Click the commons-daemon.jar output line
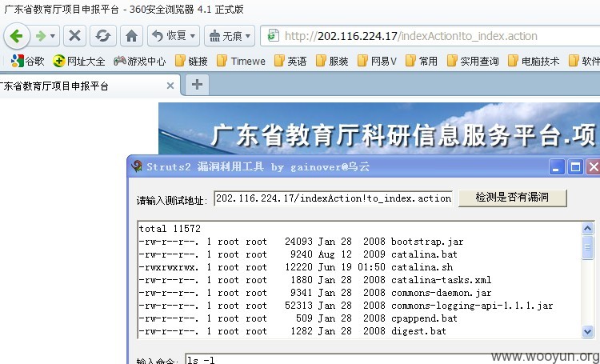The width and height of the screenshot is (600, 364). 315,293
